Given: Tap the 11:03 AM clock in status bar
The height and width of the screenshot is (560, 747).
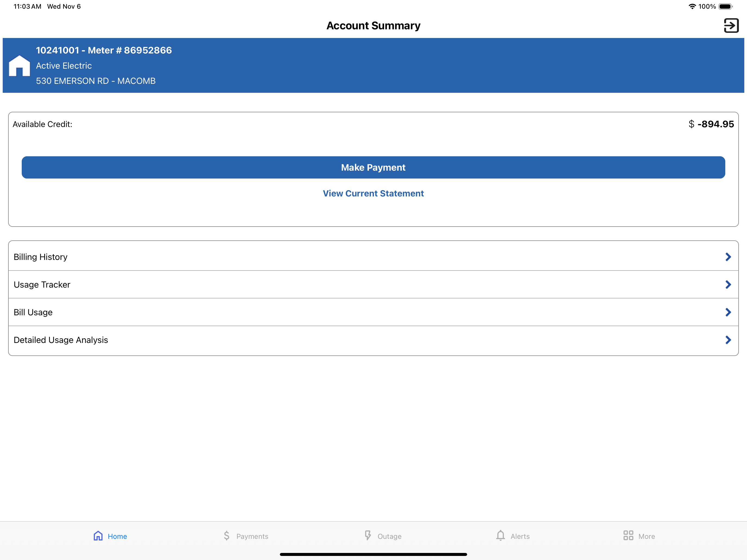Looking at the screenshot, I should (27, 7).
